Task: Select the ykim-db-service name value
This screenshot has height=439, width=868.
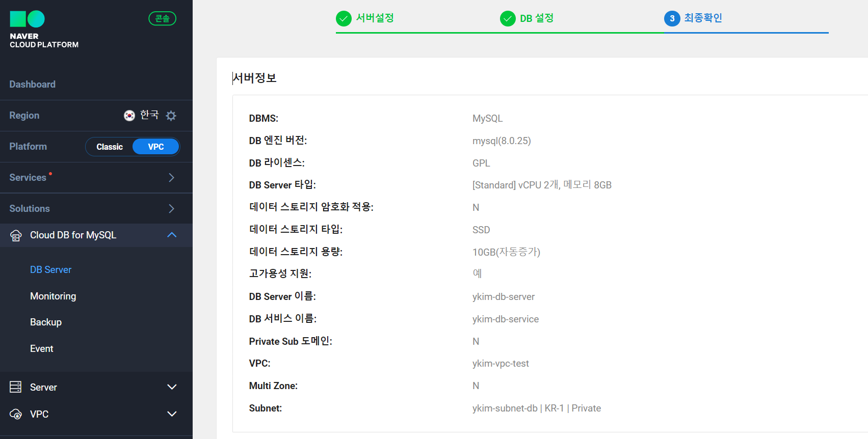Action: point(506,319)
